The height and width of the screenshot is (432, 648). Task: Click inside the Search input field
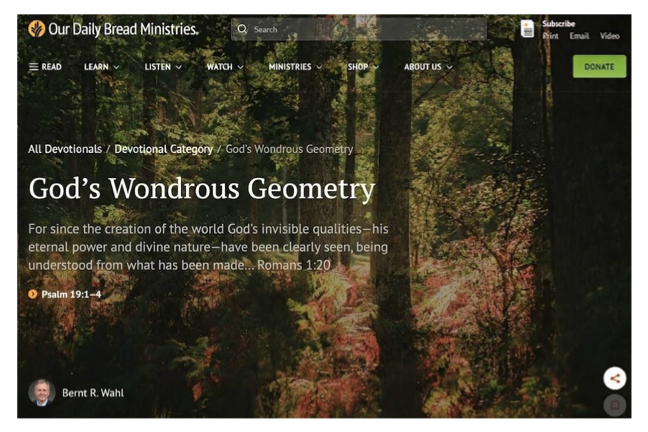(x=359, y=29)
